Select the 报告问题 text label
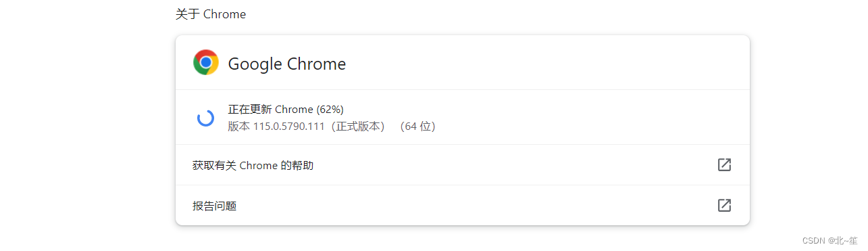868x251 pixels. click(214, 206)
